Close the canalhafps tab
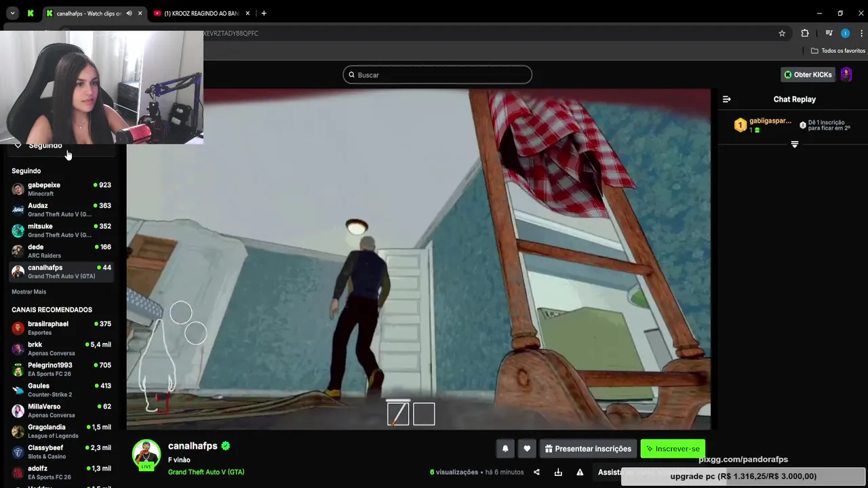The image size is (868, 488). [x=140, y=14]
